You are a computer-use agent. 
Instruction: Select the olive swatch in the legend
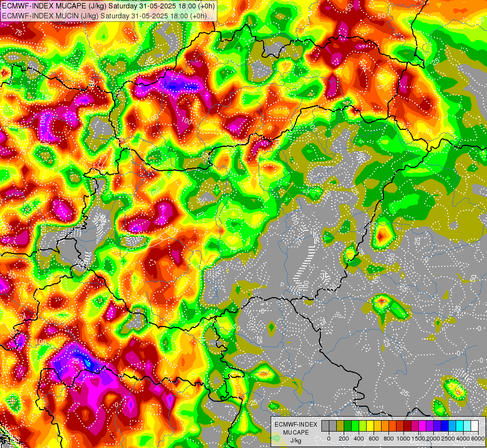pos(340,426)
